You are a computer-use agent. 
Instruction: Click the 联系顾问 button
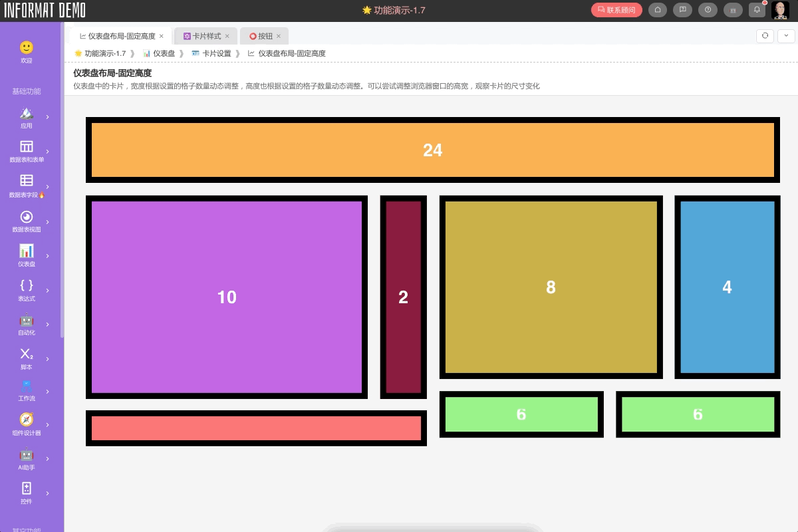click(616, 10)
